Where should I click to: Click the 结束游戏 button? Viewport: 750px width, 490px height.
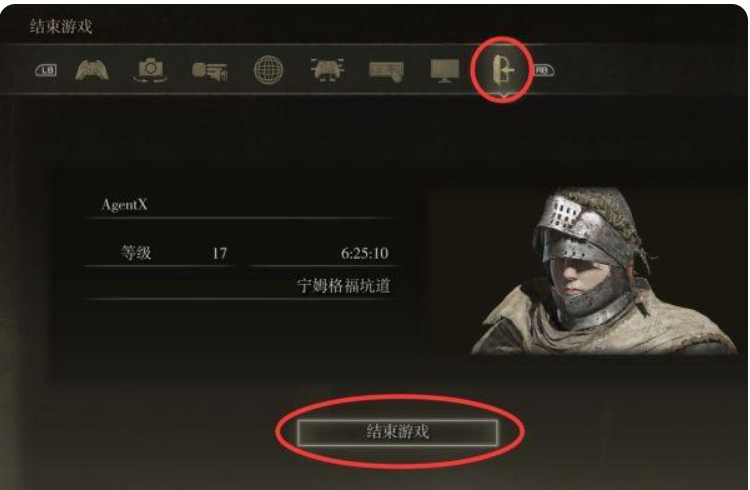(397, 432)
